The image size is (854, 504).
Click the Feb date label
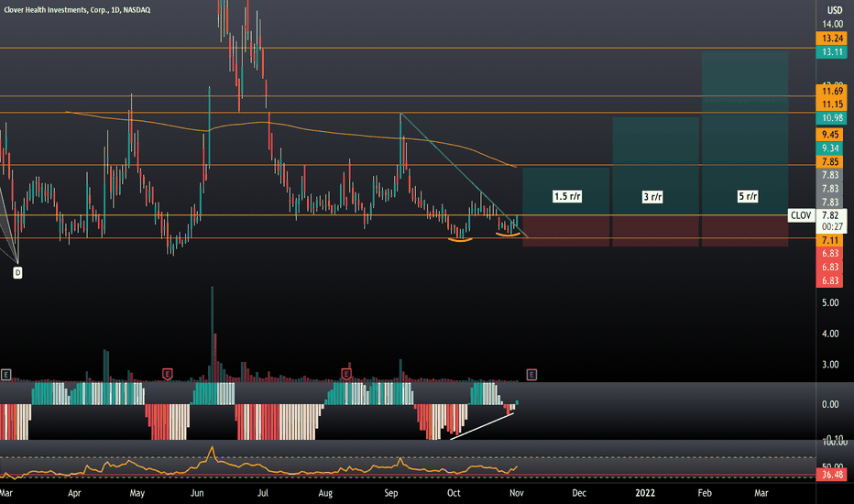click(x=705, y=493)
